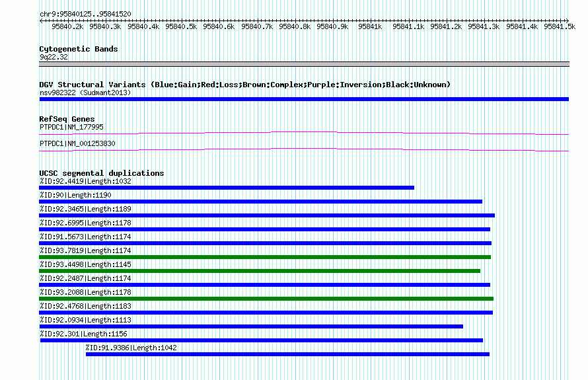Select the NM_177995 magenta intron line

(304, 133)
